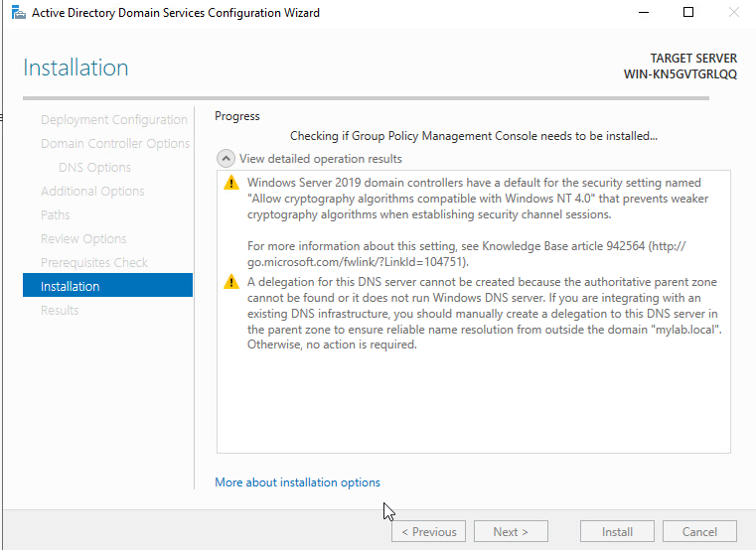Click the Previous button

pyautogui.click(x=428, y=531)
